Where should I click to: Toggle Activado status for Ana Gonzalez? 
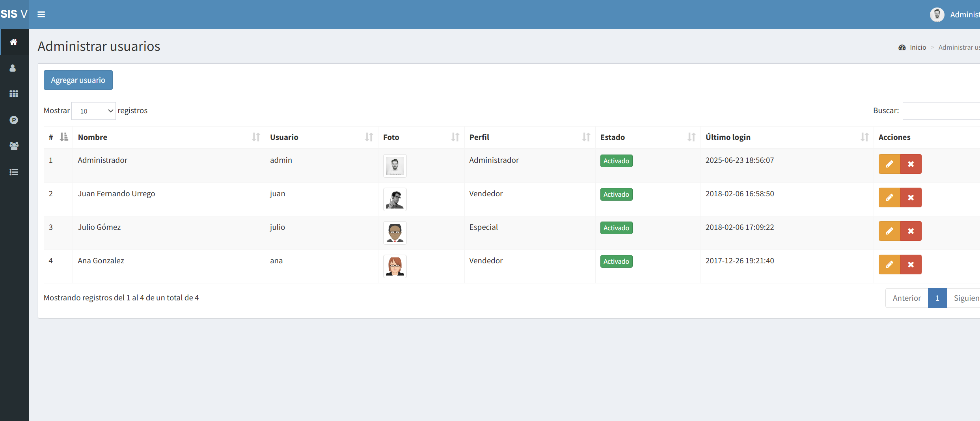(x=617, y=261)
